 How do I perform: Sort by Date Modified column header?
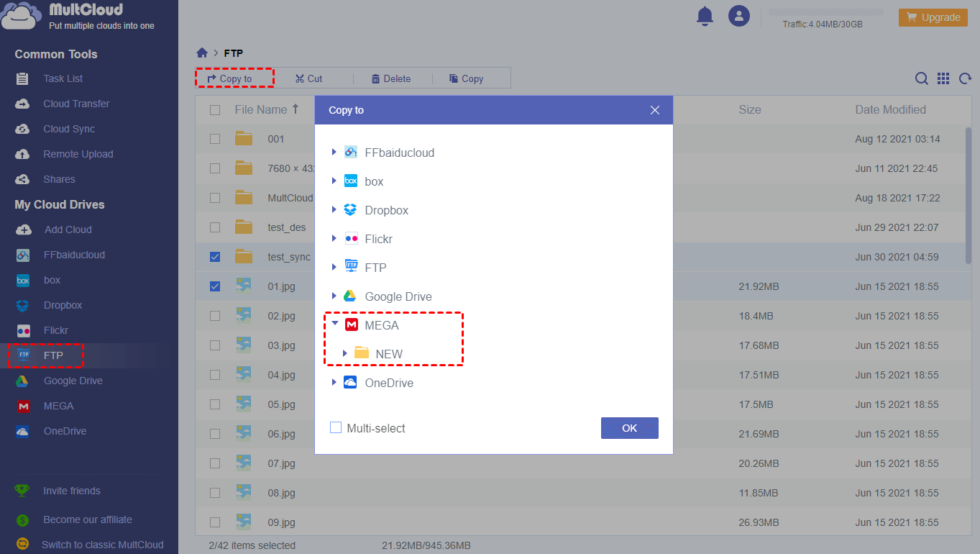890,110
